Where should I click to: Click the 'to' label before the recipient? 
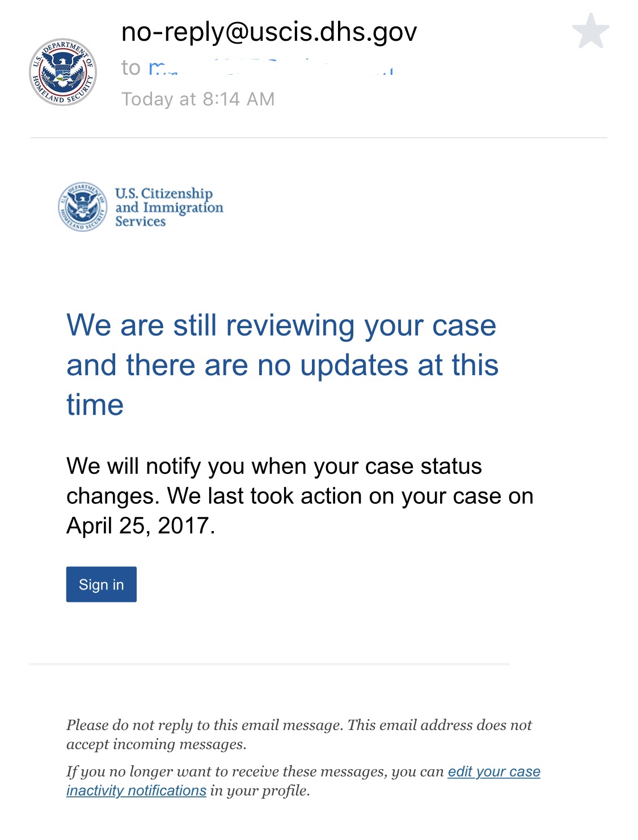tap(131, 68)
